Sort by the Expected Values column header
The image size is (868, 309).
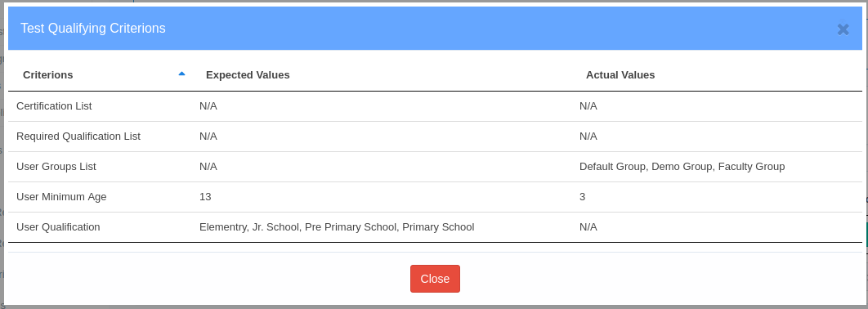point(248,74)
